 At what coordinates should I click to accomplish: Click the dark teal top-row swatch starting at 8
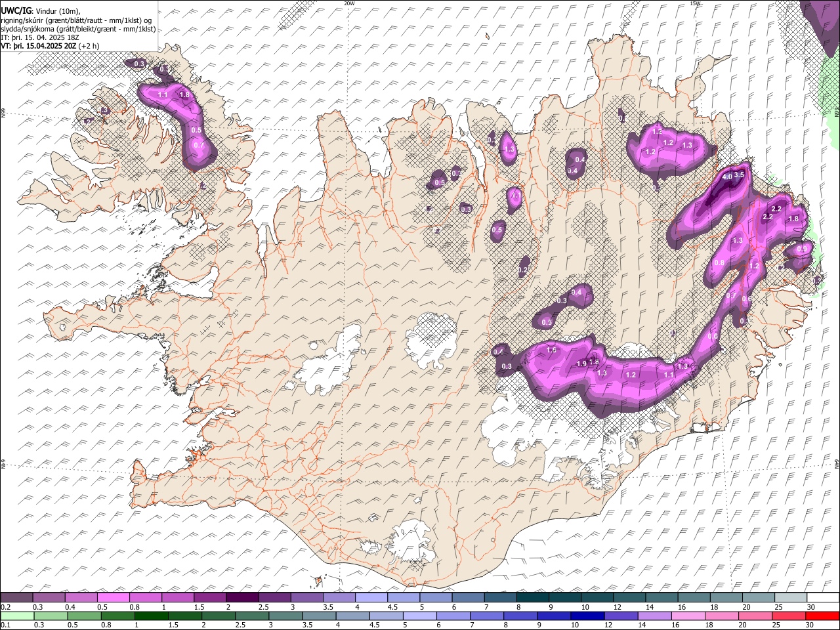point(533,597)
